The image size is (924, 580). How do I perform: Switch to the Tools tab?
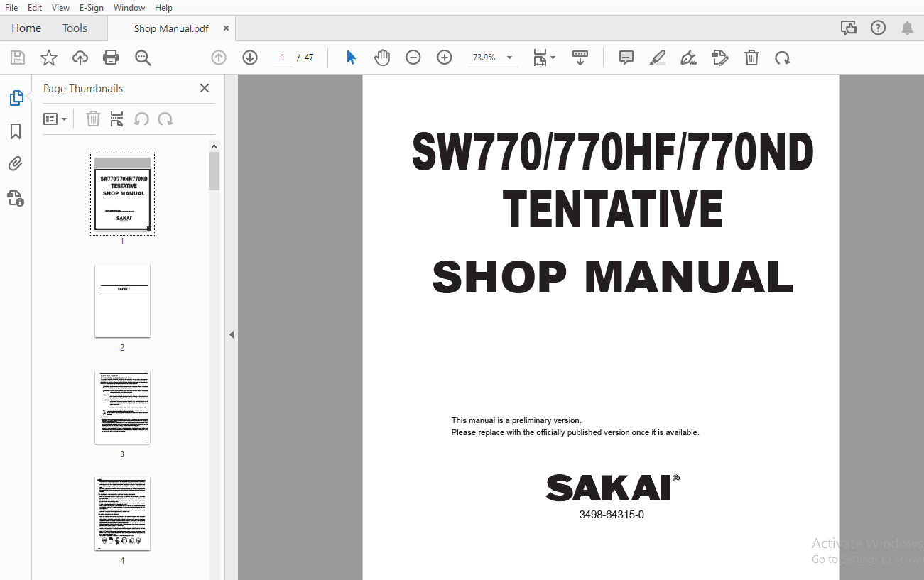coord(75,28)
